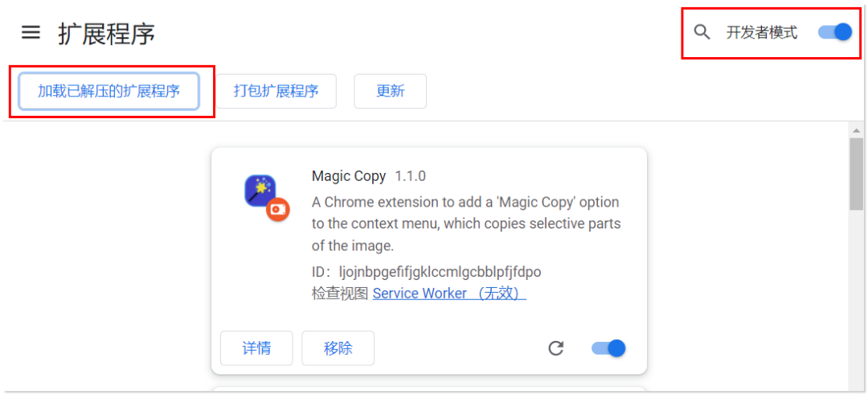868x395 pixels.
Task: Click the Magic Copy description text
Action: 466,224
